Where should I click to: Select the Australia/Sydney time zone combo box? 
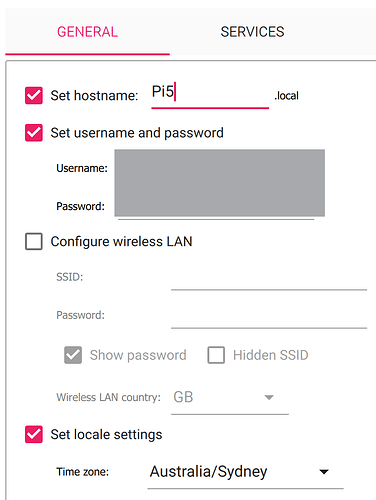pos(246,472)
